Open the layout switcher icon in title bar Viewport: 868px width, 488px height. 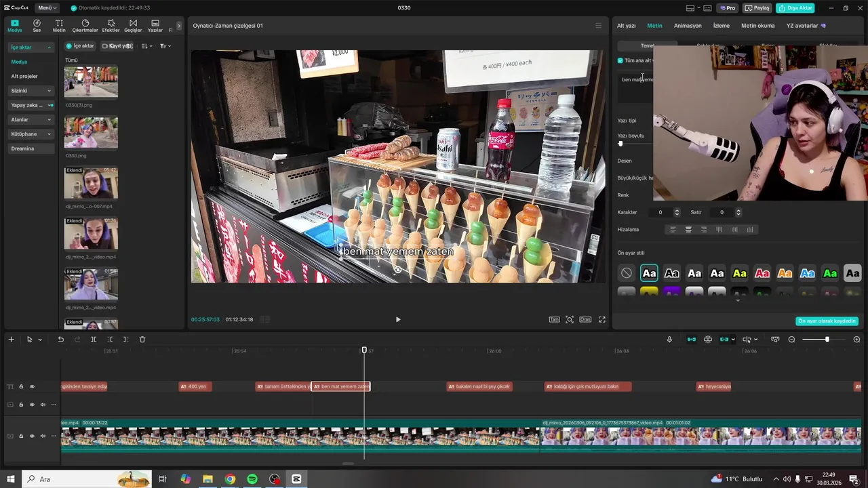[690, 8]
